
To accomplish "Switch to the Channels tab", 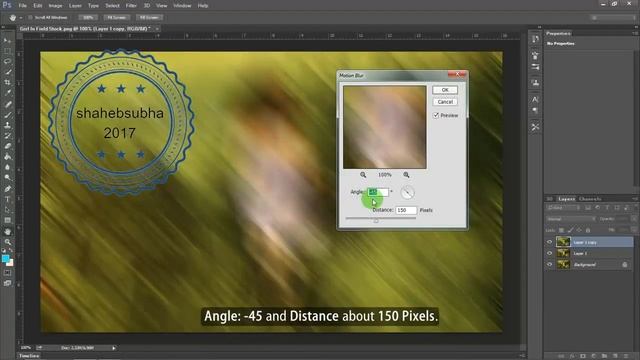I will [x=590, y=199].
